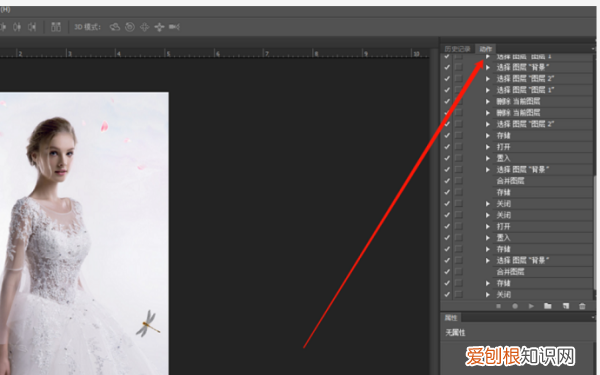Image resolution: width=600 pixels, height=375 pixels.
Task: Click distribute right edges icon in options bar
Action: (32, 27)
